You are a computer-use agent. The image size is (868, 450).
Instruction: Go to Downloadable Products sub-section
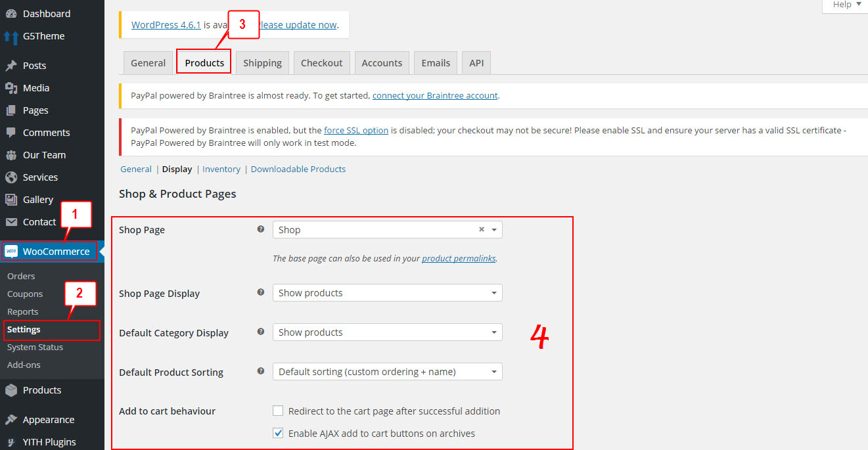point(298,169)
